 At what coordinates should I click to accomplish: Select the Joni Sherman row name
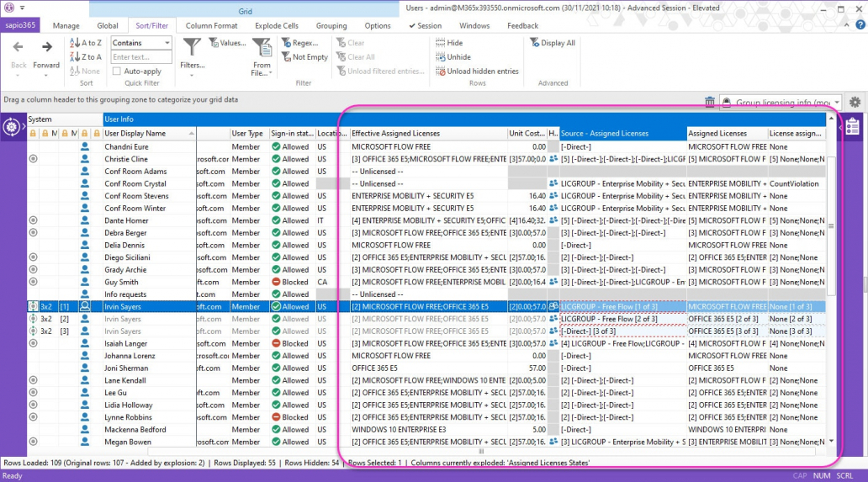[126, 368]
